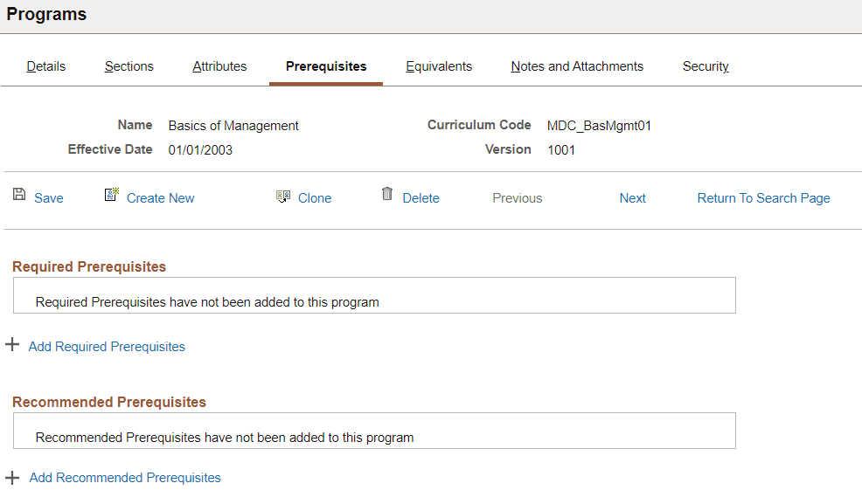
Task: Select the Security tab
Action: tap(705, 66)
